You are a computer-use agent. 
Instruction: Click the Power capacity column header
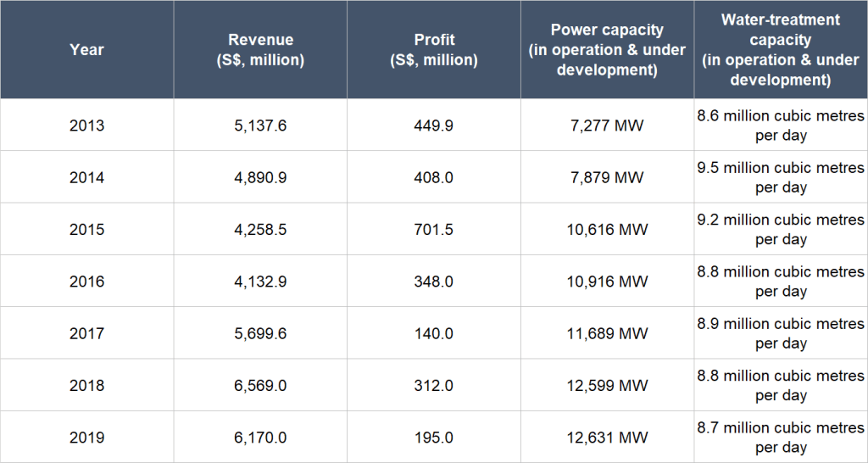tap(607, 50)
